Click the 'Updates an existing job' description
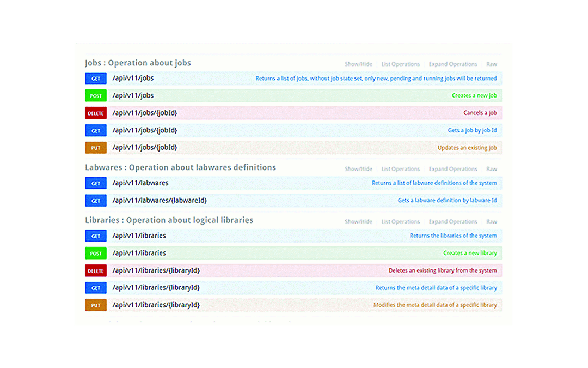The image size is (588, 368). 467,148
